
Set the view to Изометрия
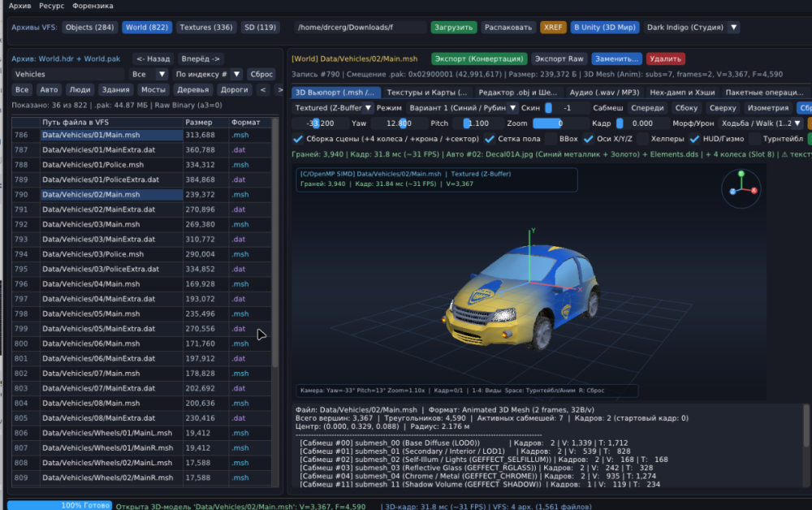coord(768,108)
